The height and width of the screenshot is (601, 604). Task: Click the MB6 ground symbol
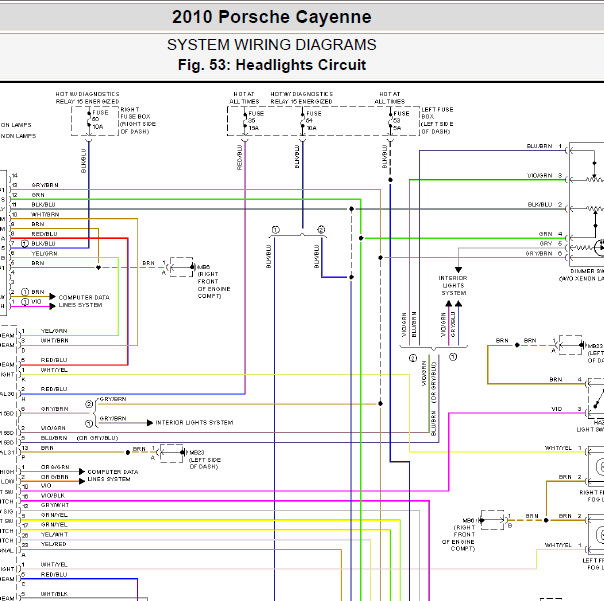point(493,520)
